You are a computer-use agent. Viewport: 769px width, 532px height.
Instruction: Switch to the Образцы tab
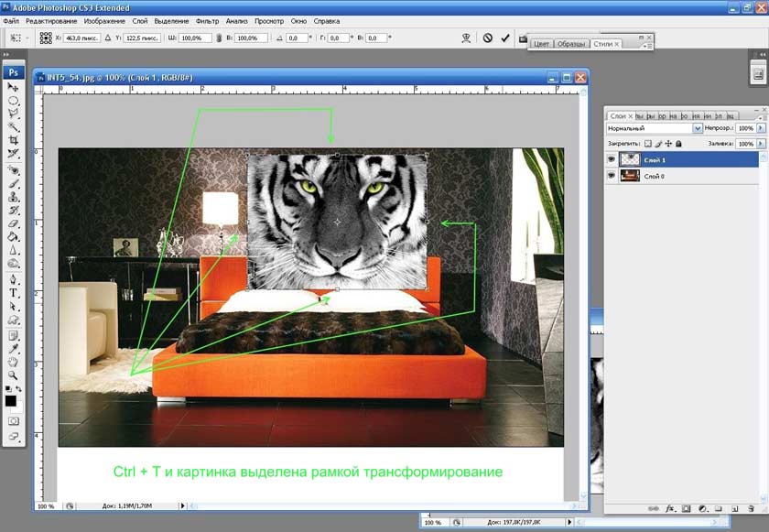click(x=572, y=43)
